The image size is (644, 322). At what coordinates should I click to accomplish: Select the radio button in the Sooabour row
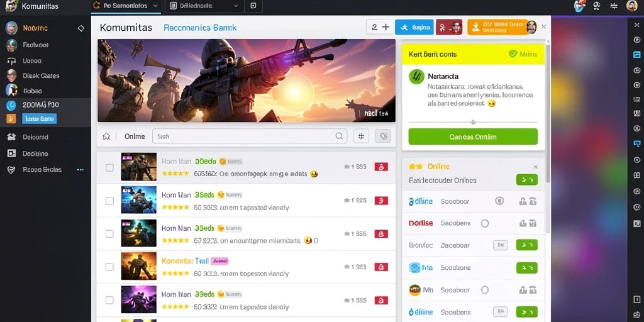(485, 290)
